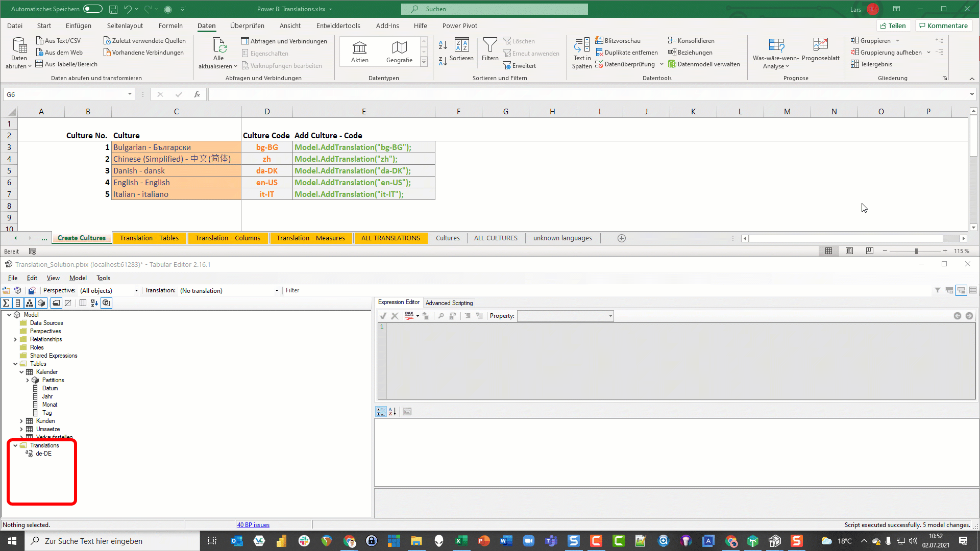Collapse the Kalender table node

(21, 372)
